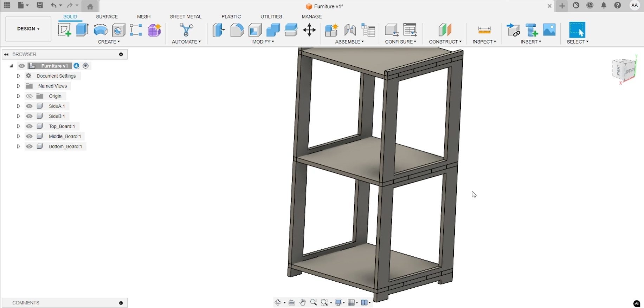
Task: Select the Offset Face tool
Action: click(x=291, y=30)
